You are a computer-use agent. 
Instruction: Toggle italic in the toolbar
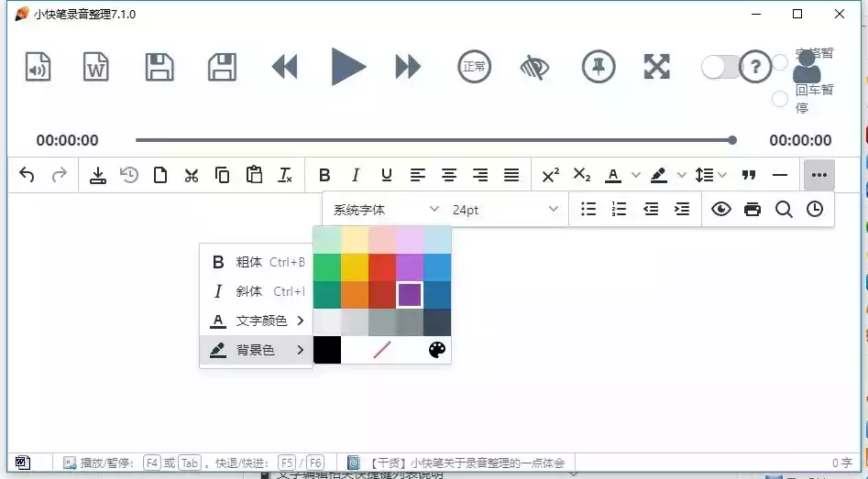[356, 175]
